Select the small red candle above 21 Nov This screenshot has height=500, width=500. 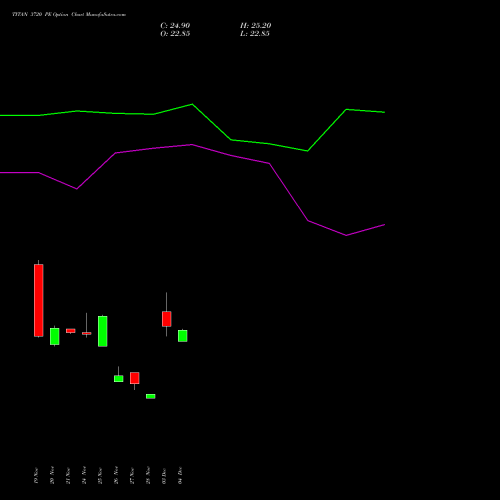(x=71, y=331)
